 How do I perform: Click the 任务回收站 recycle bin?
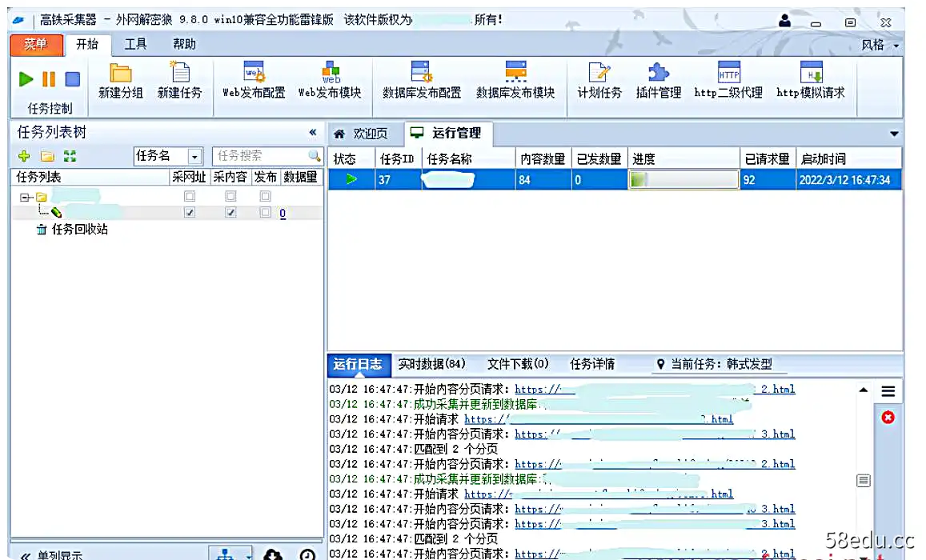point(73,230)
